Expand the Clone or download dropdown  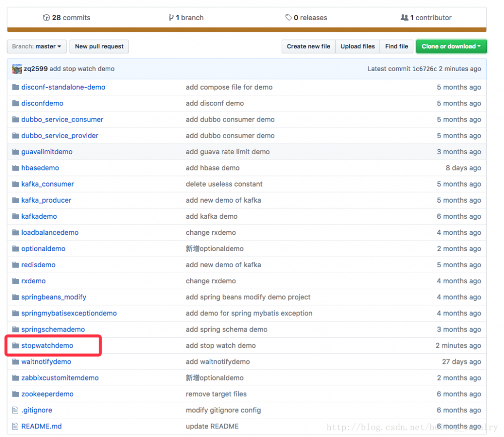(451, 46)
